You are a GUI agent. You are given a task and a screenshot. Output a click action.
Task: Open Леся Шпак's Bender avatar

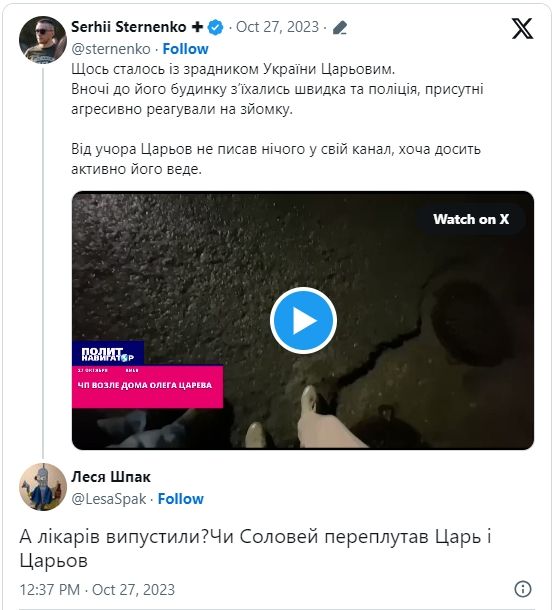[43, 487]
